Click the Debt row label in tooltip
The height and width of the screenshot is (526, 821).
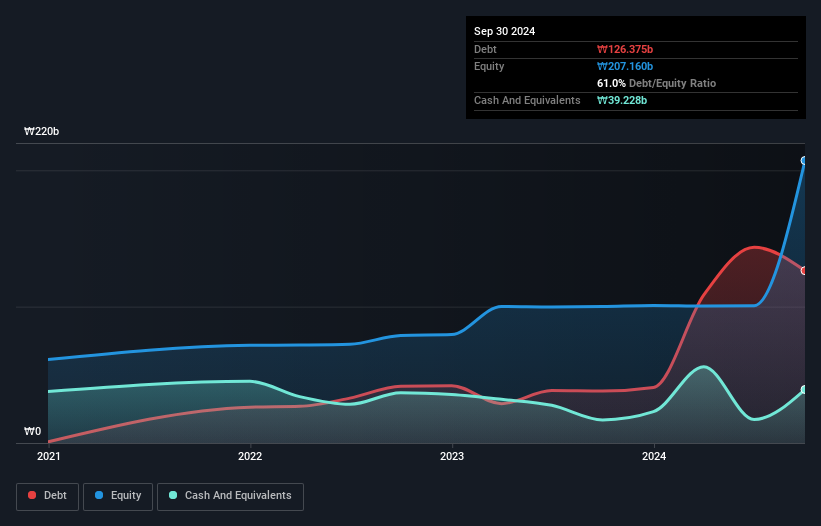[x=485, y=49]
